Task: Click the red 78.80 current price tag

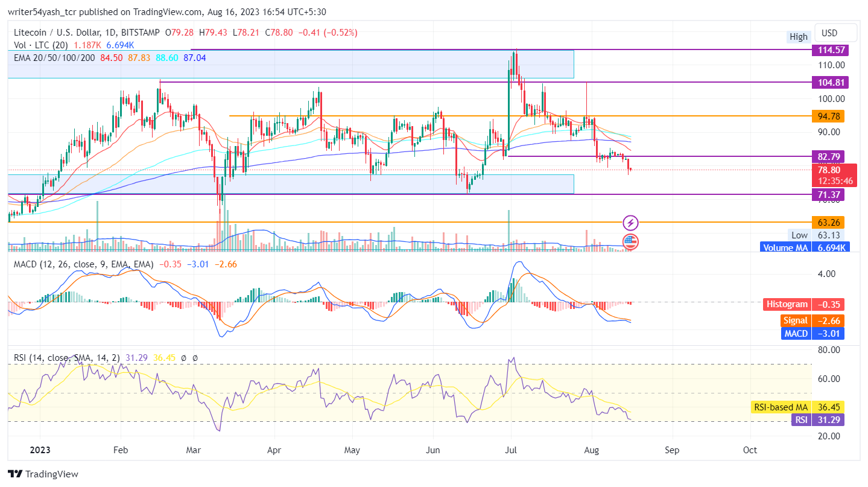Action: 834,170
